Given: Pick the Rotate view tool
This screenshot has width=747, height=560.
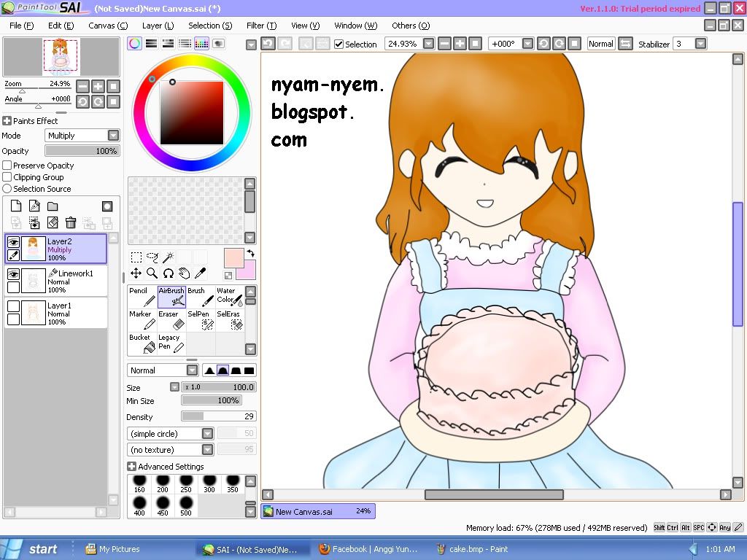Looking at the screenshot, I should (169, 273).
